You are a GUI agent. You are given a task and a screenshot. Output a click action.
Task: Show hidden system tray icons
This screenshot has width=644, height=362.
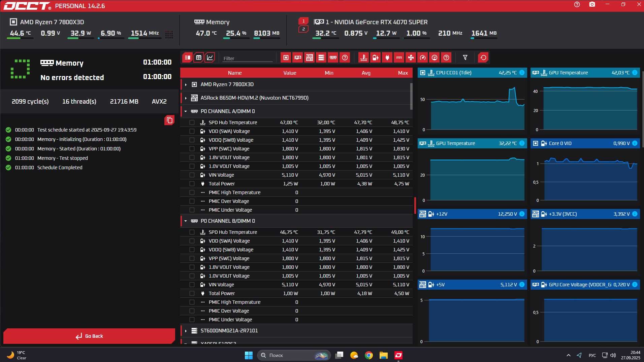coord(569,355)
